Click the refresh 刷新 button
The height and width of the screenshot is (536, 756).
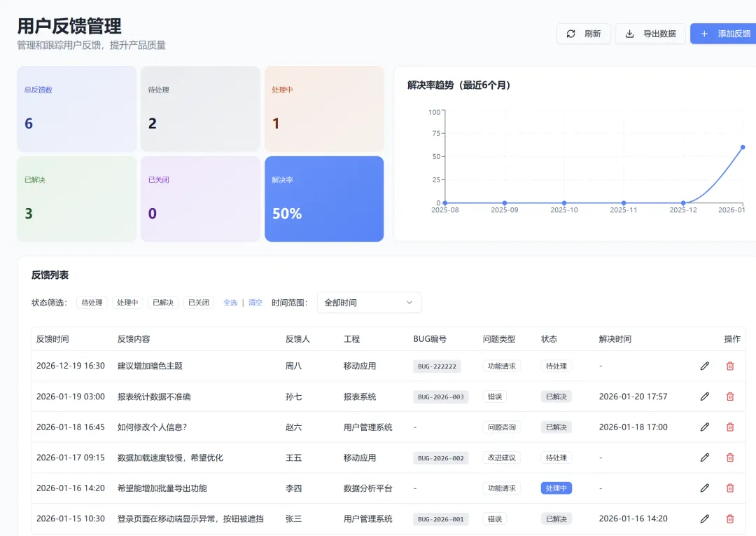point(583,34)
